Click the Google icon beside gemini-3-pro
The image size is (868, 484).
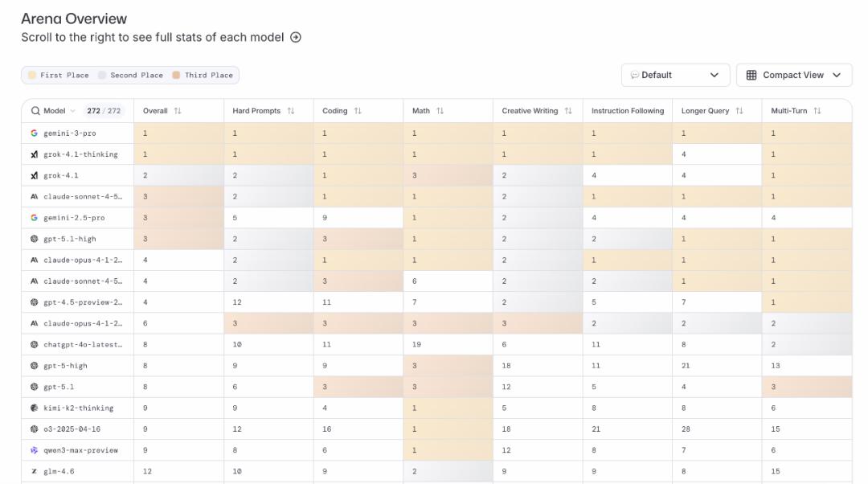pos(34,133)
